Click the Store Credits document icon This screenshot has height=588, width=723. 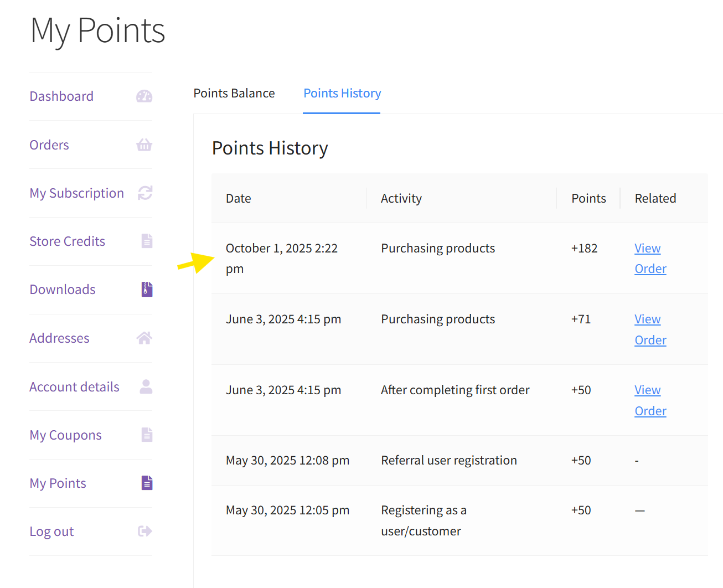coord(147,241)
